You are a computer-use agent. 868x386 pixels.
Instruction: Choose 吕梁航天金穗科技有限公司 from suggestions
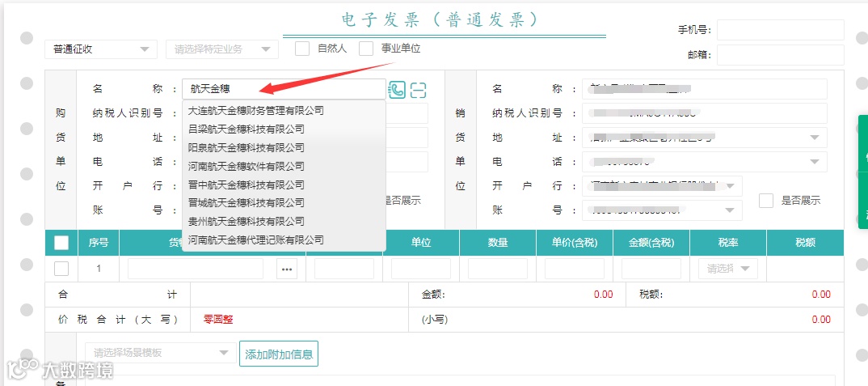[284, 129]
